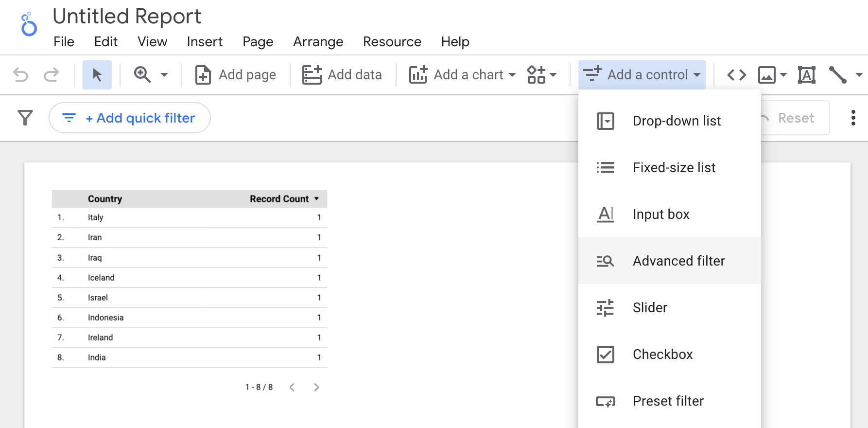This screenshot has width=868, height=428.
Task: Open community visualizations and components dropdown
Action: point(541,75)
